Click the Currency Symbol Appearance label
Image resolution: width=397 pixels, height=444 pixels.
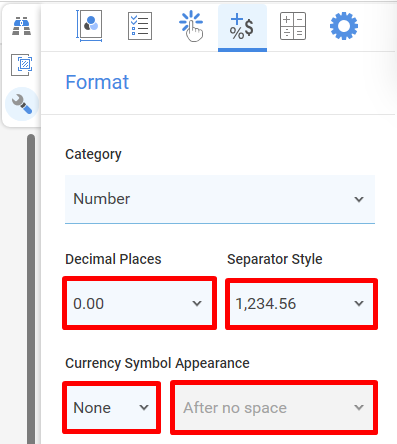[x=157, y=363]
